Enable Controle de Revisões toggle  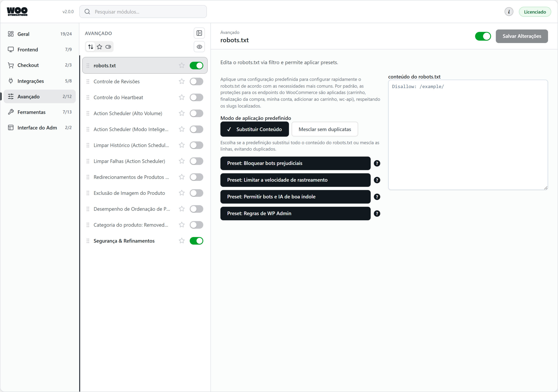(x=196, y=81)
